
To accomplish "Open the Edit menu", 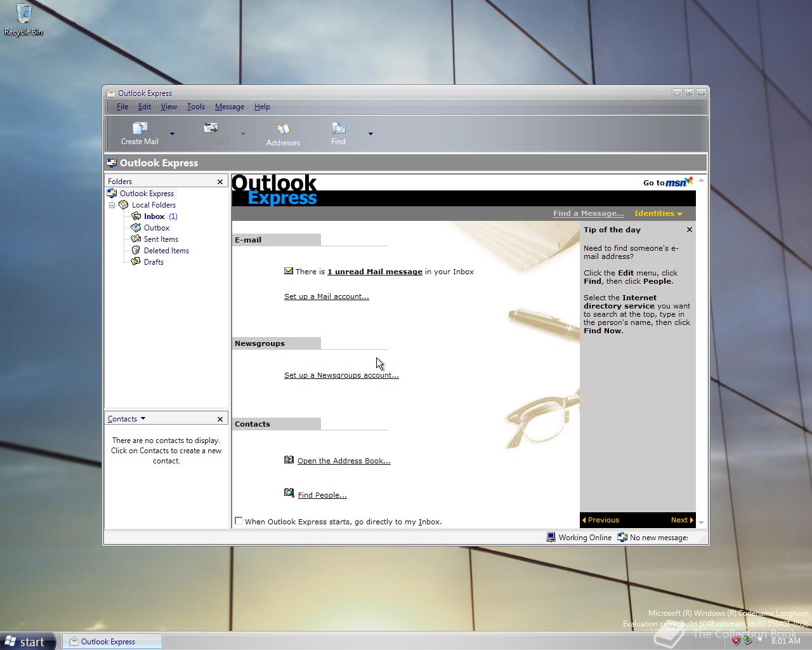I will click(145, 107).
